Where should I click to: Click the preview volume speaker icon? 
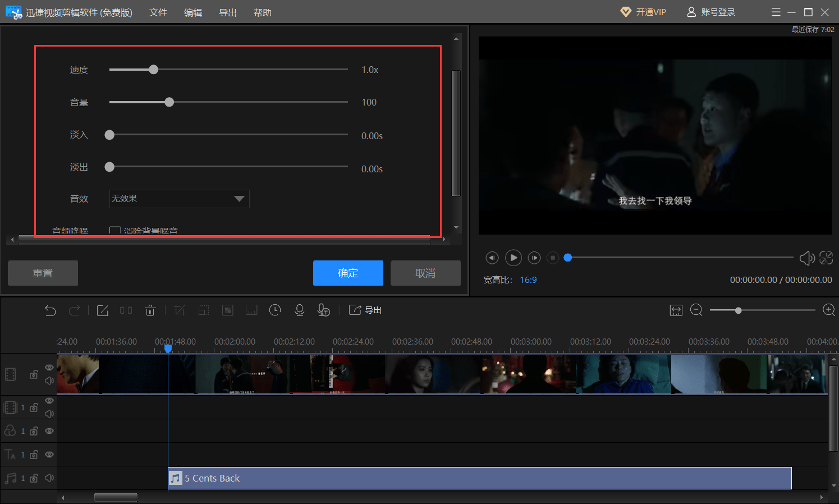point(807,258)
